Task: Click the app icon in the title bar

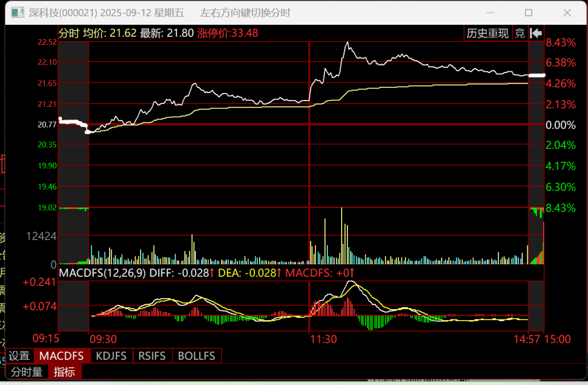Action: 18,13
